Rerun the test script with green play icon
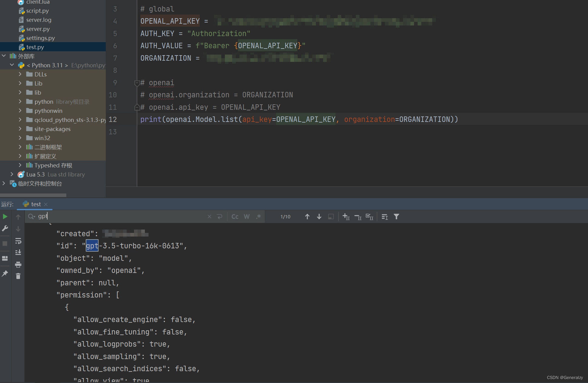The height and width of the screenshot is (383, 588). coord(5,217)
